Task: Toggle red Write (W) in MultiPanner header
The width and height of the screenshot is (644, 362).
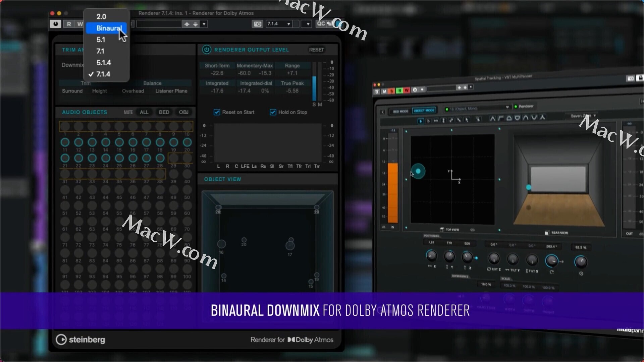Action: 407,90
